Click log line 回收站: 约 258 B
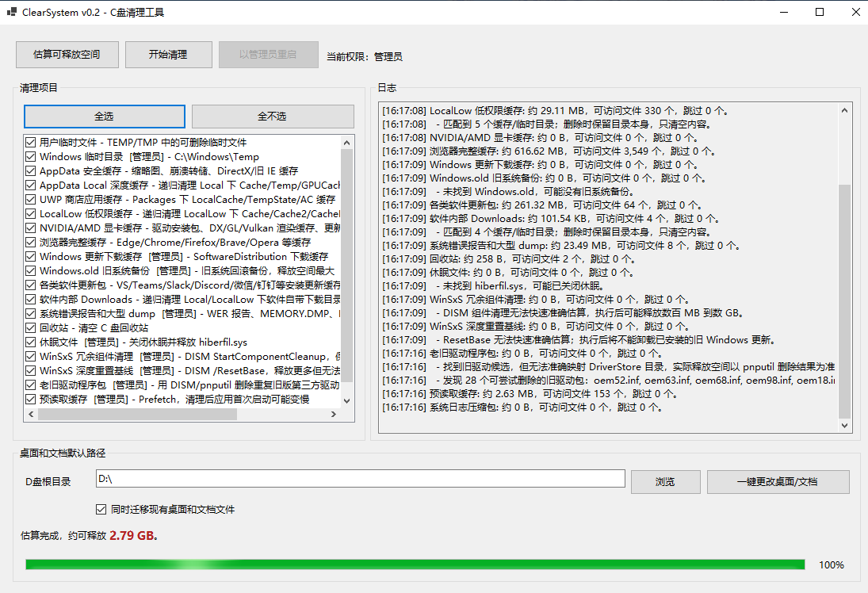868x593 pixels. point(508,258)
